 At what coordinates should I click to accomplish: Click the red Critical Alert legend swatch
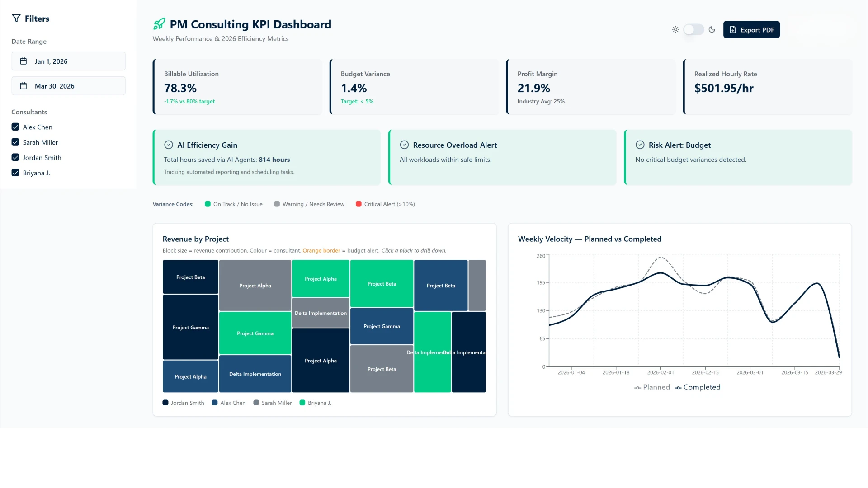pos(359,204)
